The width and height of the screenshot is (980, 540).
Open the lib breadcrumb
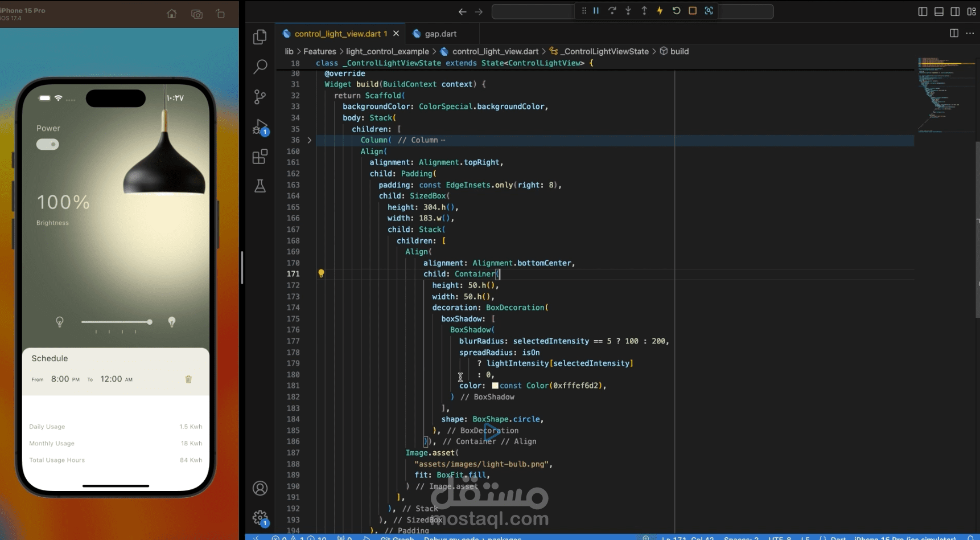[289, 51]
